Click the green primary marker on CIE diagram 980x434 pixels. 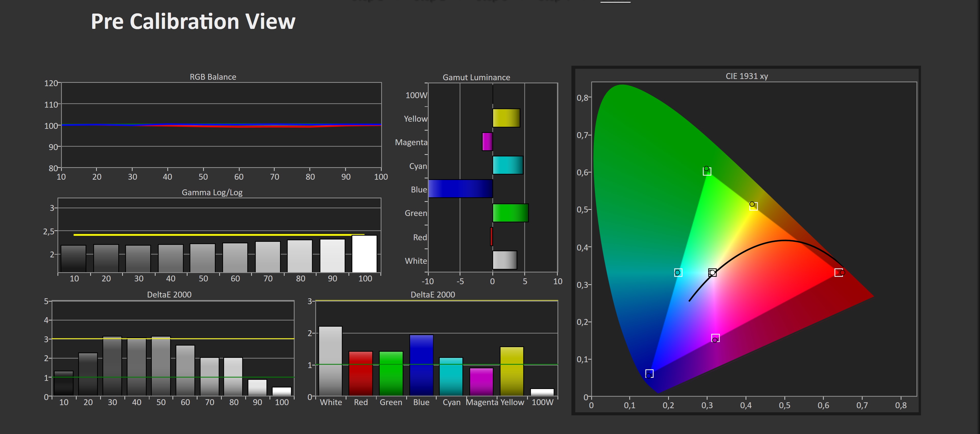pyautogui.click(x=706, y=170)
